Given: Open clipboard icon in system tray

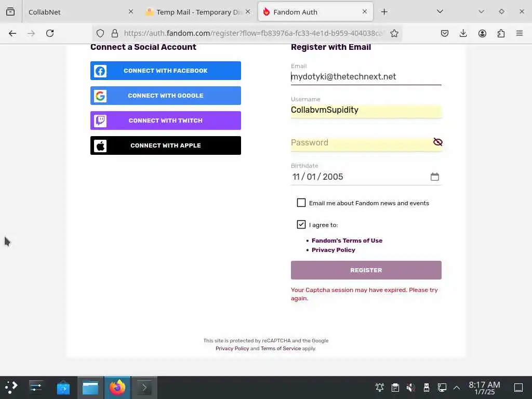Looking at the screenshot, I should pos(395,388).
